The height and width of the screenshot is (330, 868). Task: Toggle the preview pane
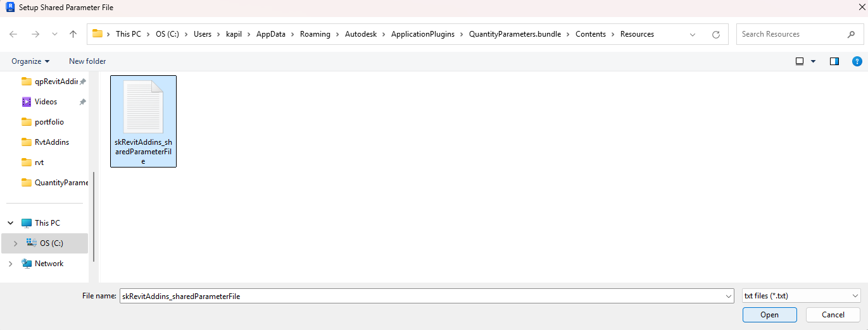(834, 61)
